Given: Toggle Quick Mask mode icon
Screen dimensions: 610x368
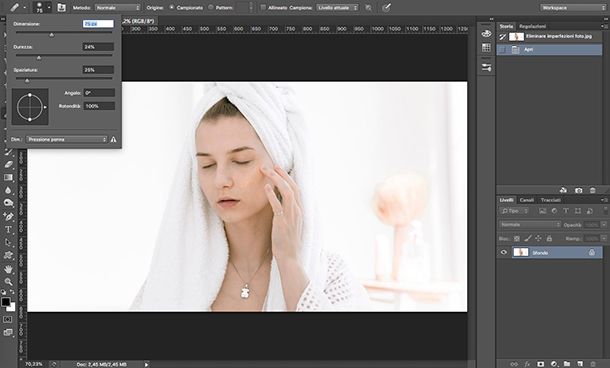Looking at the screenshot, I should (x=8, y=319).
